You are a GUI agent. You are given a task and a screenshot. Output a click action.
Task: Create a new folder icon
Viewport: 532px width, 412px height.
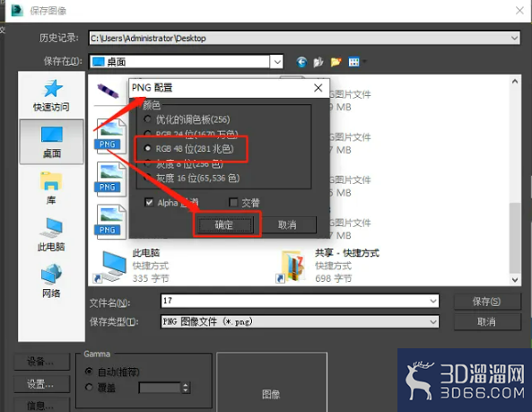[336, 62]
